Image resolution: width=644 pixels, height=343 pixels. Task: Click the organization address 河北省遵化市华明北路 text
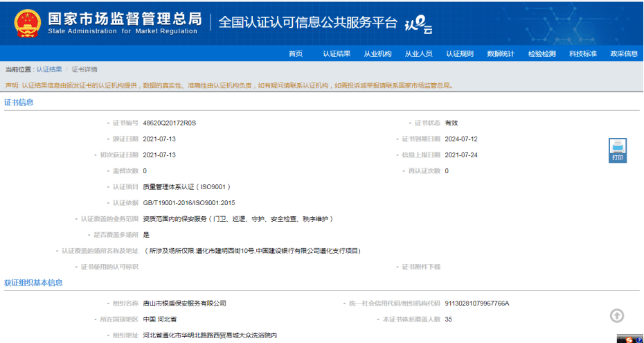[210, 335]
